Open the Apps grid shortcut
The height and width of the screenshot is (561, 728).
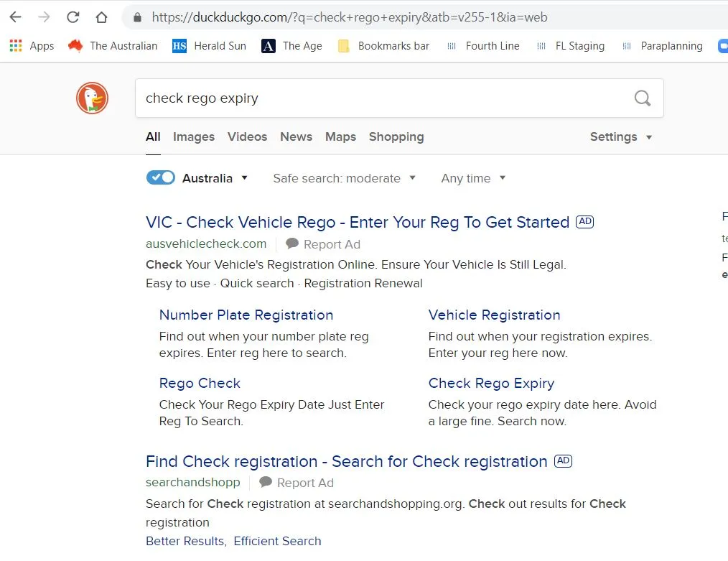pos(32,46)
